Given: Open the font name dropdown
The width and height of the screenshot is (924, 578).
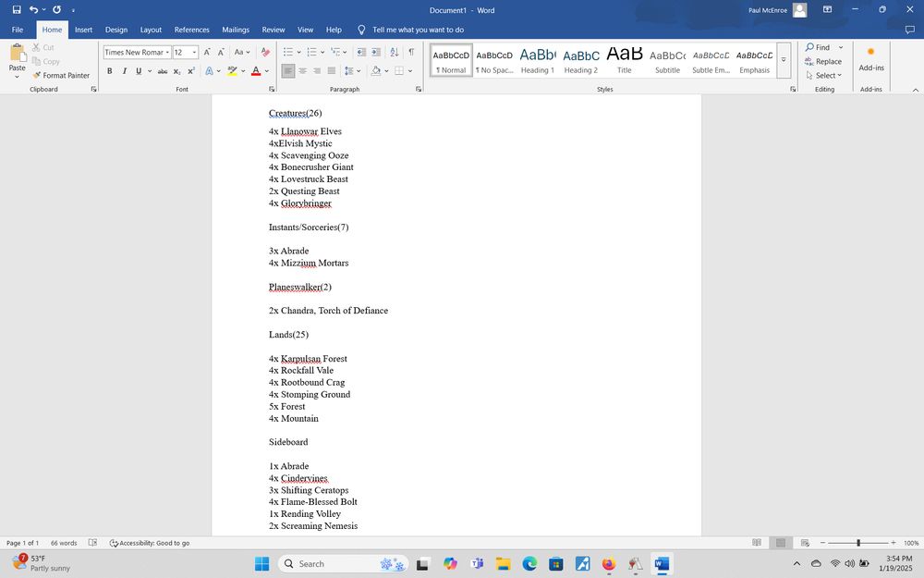Looking at the screenshot, I should click(x=167, y=53).
